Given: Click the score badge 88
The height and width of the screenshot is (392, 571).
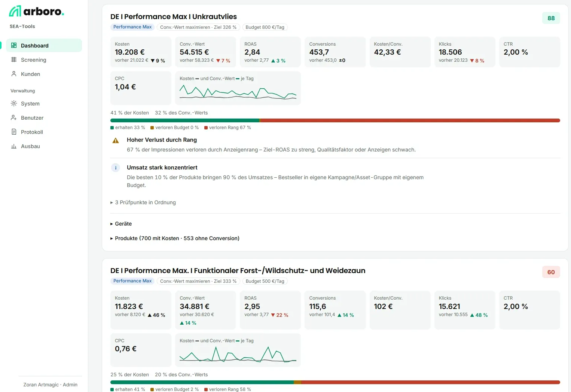Looking at the screenshot, I should point(551,18).
